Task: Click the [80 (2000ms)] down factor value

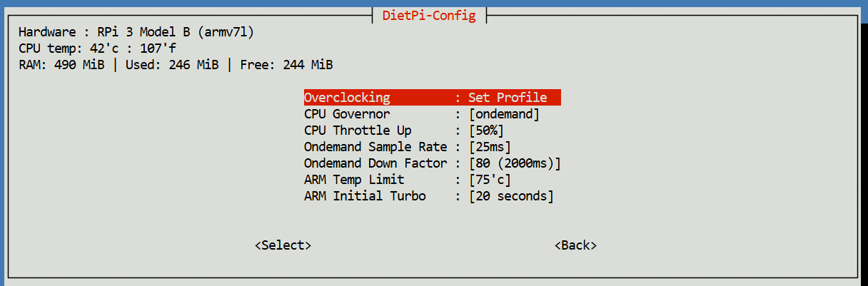Action: 515,163
